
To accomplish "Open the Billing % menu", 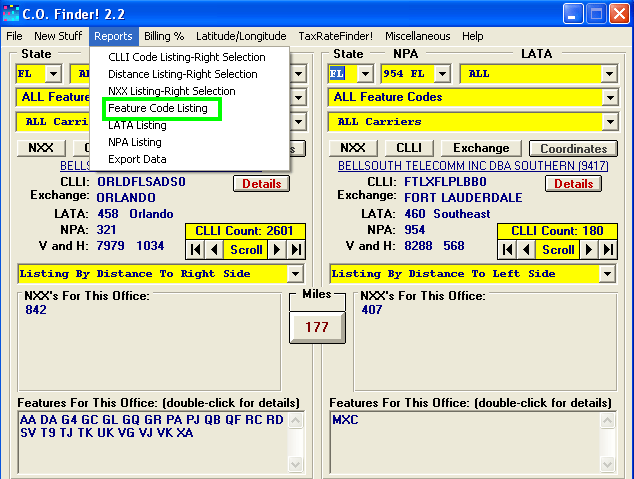I will tap(164, 36).
